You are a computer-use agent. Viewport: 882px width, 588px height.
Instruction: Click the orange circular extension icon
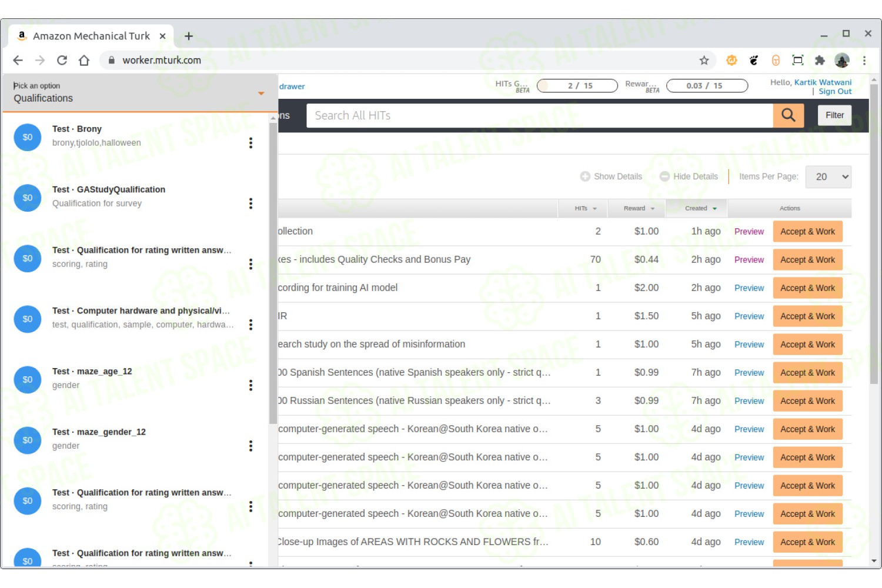click(731, 60)
